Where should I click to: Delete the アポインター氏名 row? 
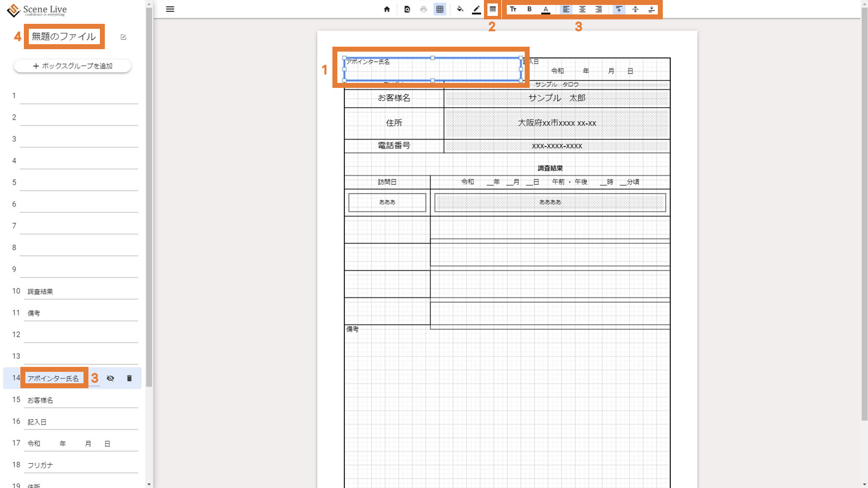[129, 378]
